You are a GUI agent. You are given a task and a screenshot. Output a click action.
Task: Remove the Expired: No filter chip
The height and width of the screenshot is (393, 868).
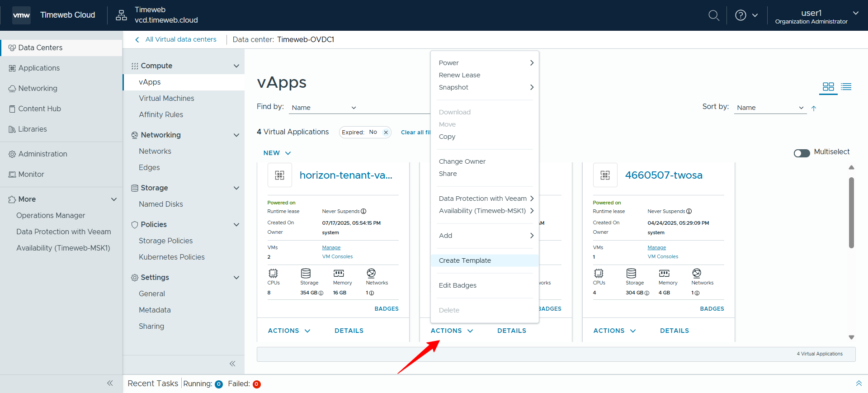pos(386,133)
